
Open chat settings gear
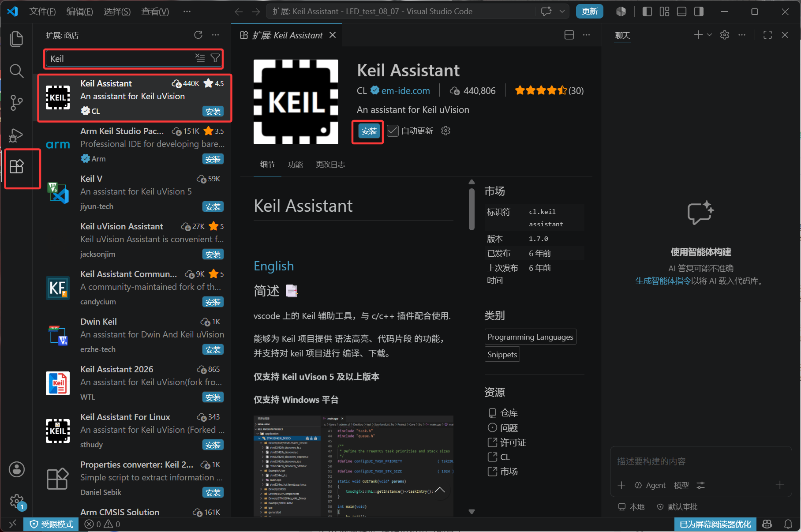coord(725,35)
